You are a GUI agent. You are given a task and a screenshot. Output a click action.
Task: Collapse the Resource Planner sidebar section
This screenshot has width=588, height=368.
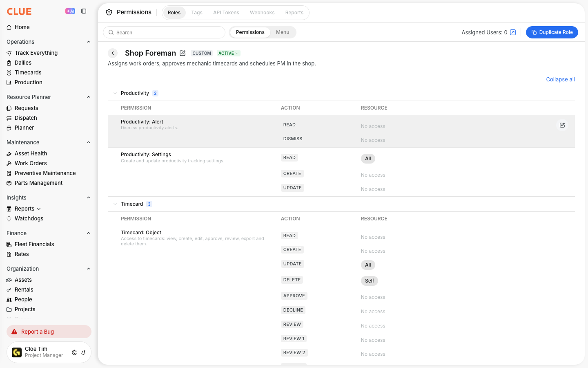(89, 97)
